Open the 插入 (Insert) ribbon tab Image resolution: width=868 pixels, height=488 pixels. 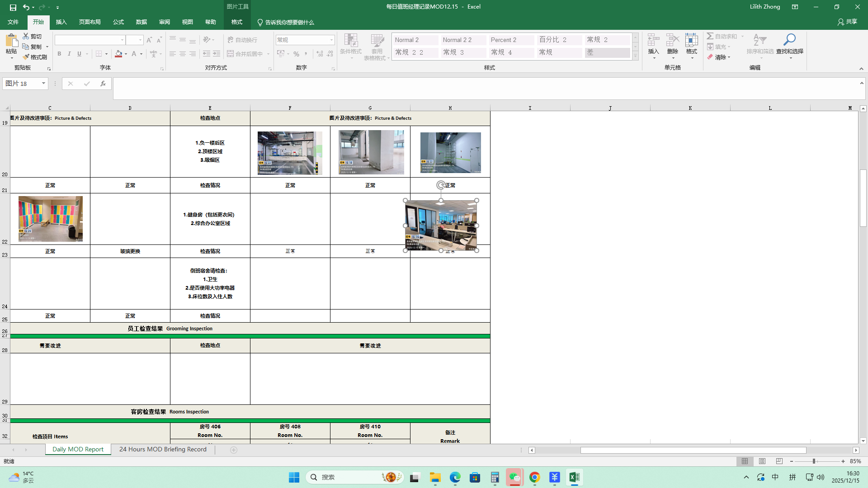(61, 22)
